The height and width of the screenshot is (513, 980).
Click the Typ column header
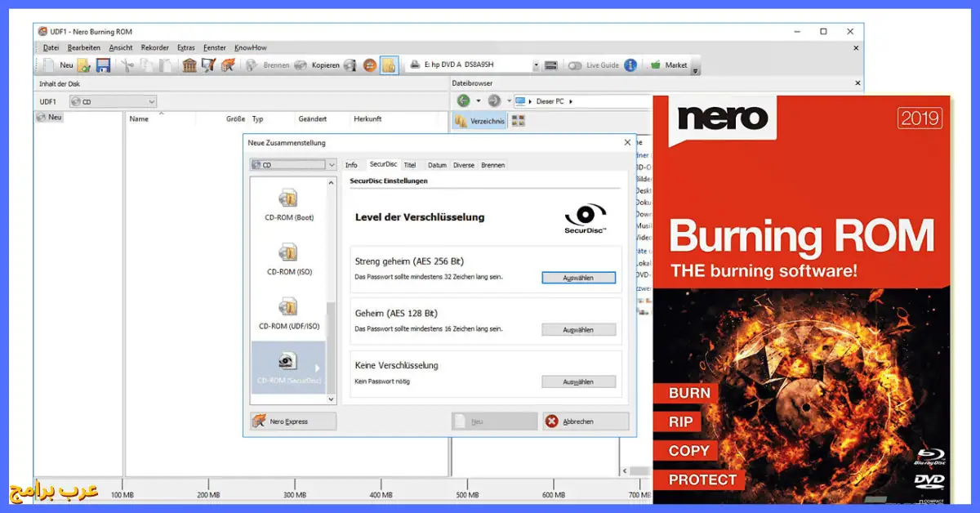[258, 119]
